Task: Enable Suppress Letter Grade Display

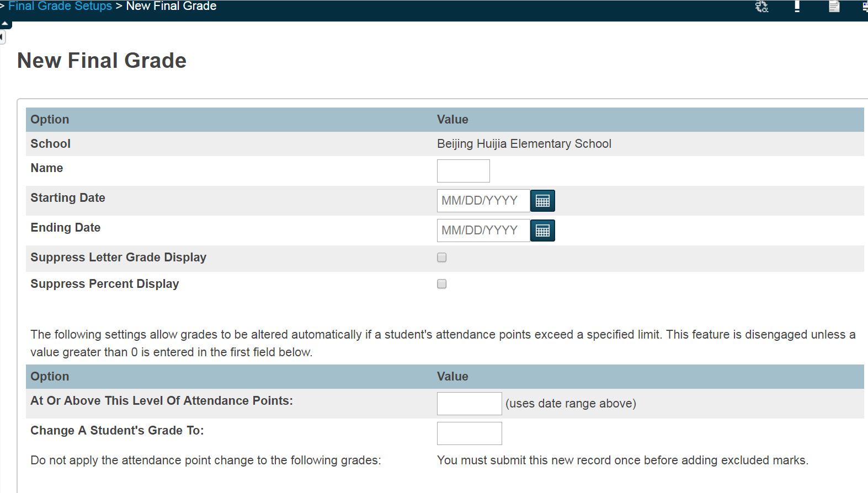Action: coord(441,257)
